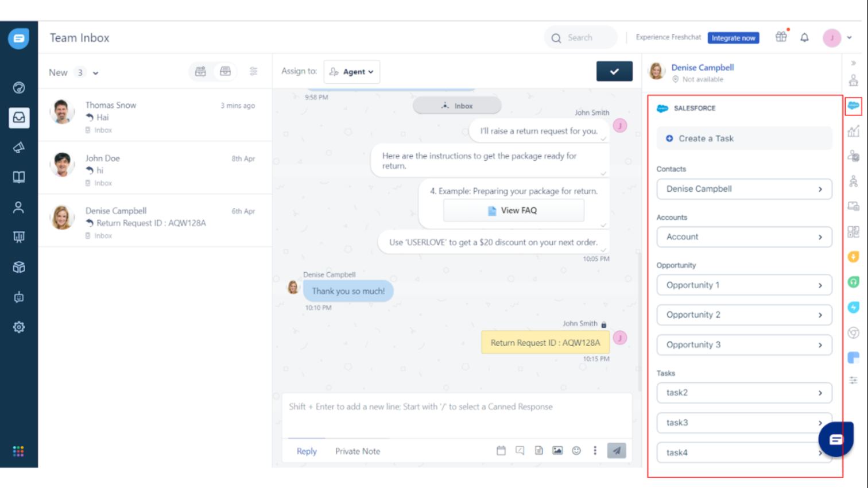The image size is (868, 488).
Task: Click the send message paper plane icon
Action: coord(616,451)
